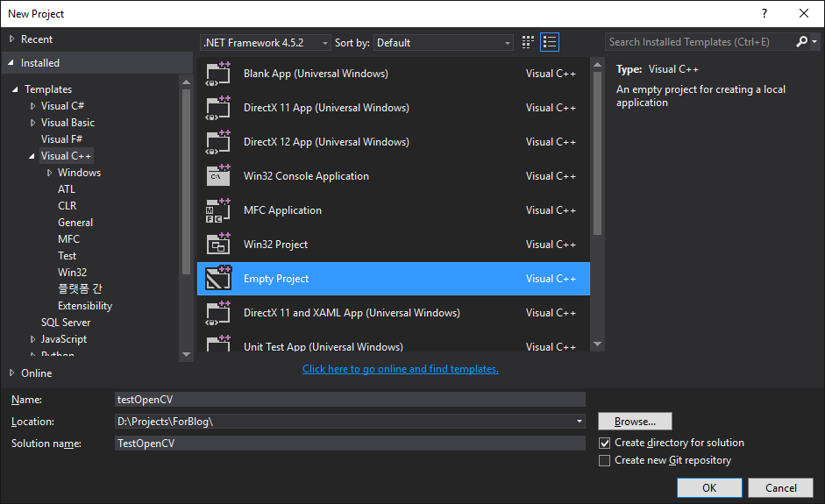The width and height of the screenshot is (825, 504).
Task: Select the MFC category in tree
Action: click(x=68, y=239)
